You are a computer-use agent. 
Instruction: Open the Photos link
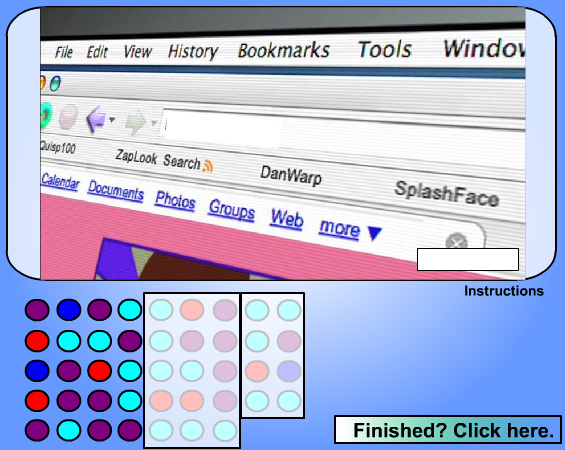pyautogui.click(x=175, y=200)
